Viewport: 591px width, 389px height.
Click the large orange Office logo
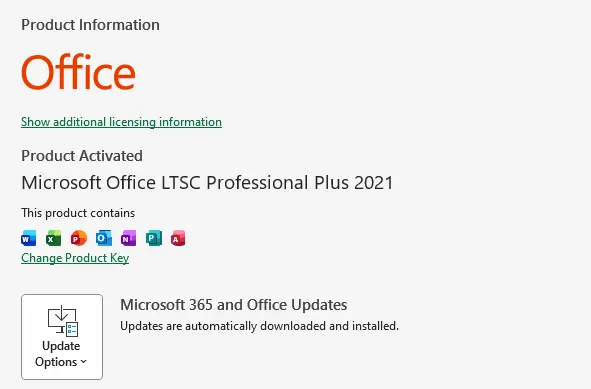[78, 72]
